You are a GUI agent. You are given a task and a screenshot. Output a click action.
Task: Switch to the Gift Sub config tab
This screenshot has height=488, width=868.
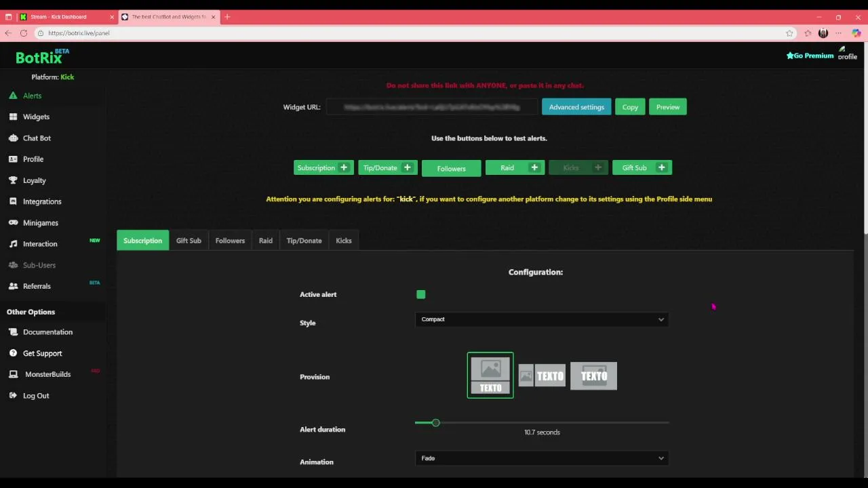(x=189, y=241)
